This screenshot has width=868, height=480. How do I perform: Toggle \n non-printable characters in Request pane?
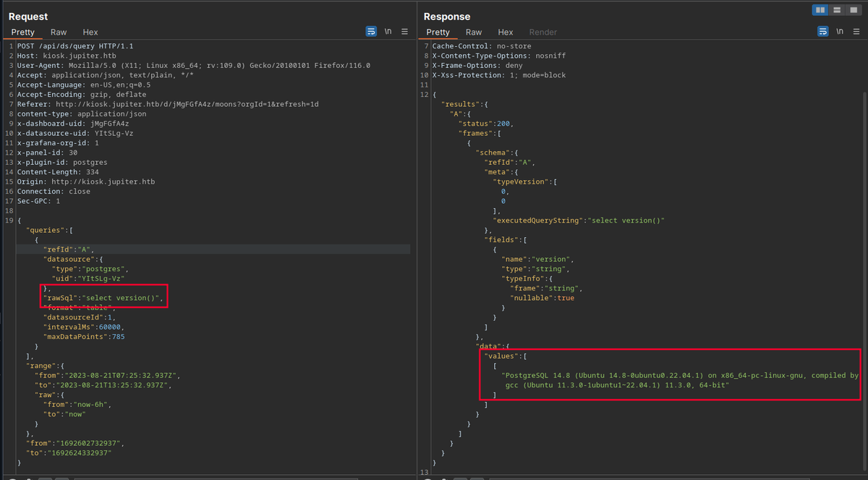tap(388, 31)
